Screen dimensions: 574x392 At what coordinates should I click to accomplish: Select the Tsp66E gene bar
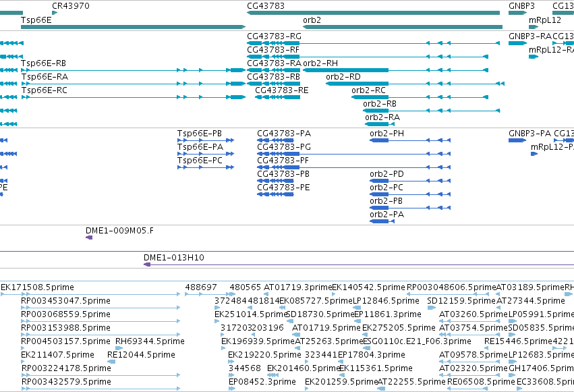tap(133, 27)
